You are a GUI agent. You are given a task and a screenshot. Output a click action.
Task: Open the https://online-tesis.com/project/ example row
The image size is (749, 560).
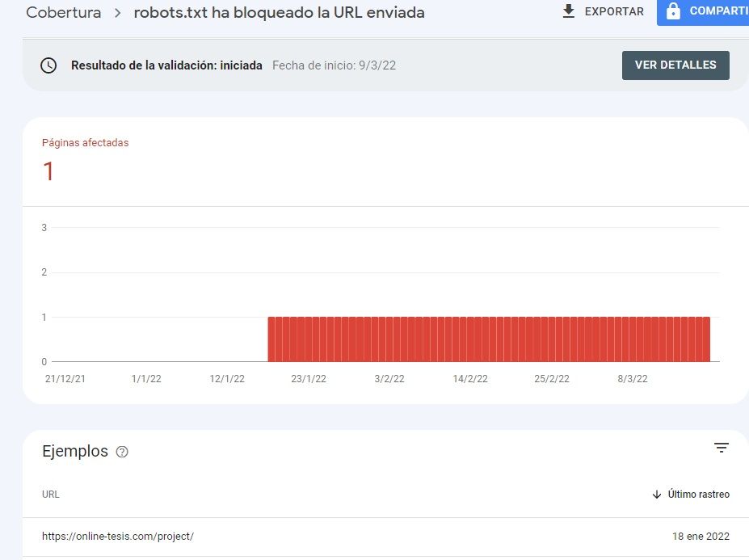tap(385, 537)
